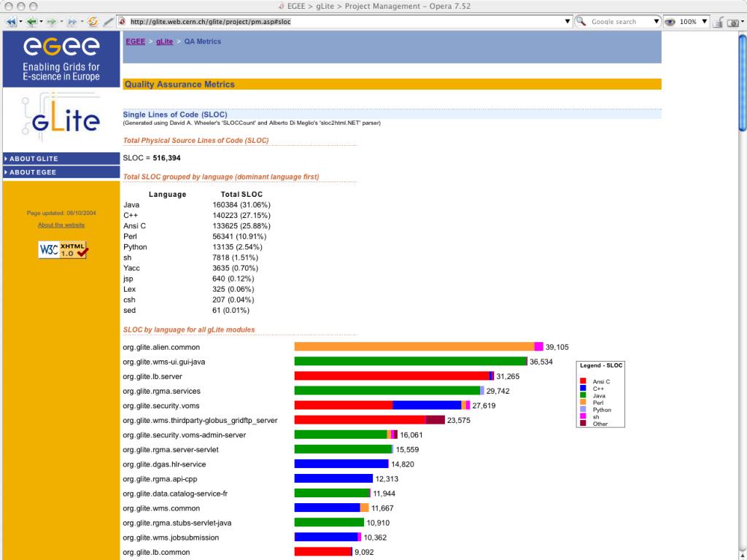The image size is (747, 560).
Task: Click the open padlock security icon
Action: tap(719, 22)
